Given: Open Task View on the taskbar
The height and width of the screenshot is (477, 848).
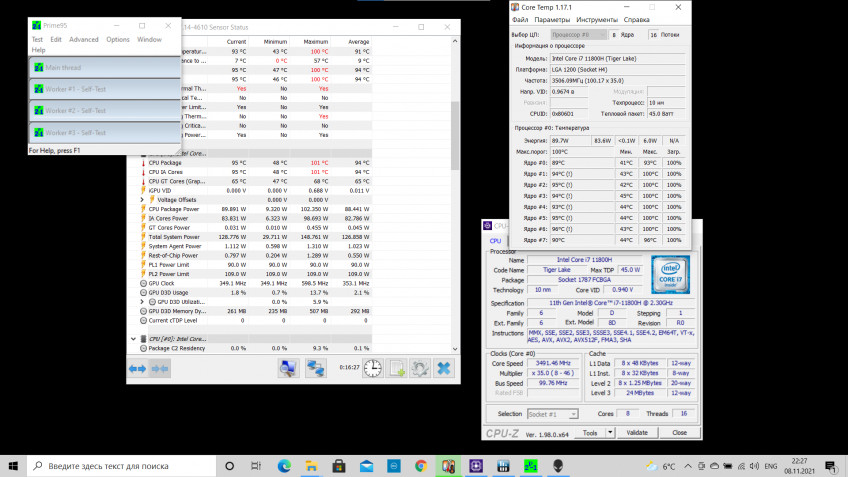Looking at the screenshot, I should tap(256, 466).
